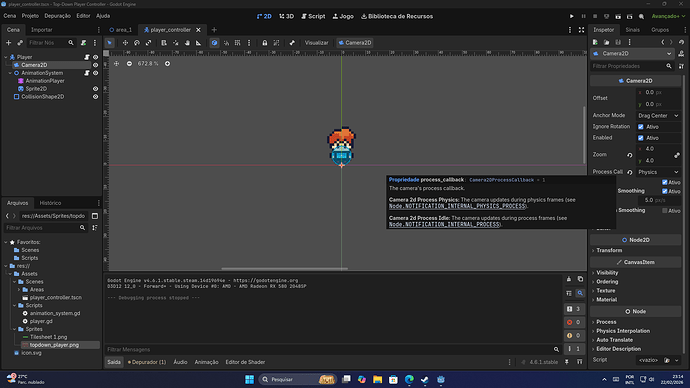Click zoom in plus button in viewport
Screen dimensions: 690x388
point(167,64)
